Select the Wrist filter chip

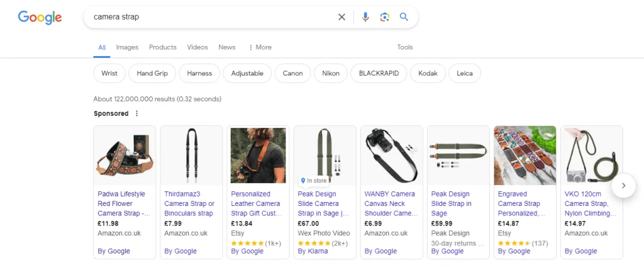pyautogui.click(x=109, y=74)
